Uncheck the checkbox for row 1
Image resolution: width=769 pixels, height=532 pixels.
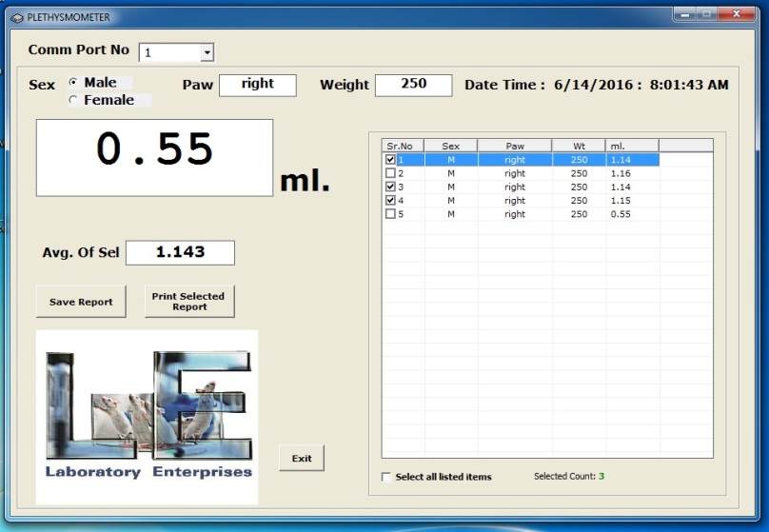[x=390, y=159]
